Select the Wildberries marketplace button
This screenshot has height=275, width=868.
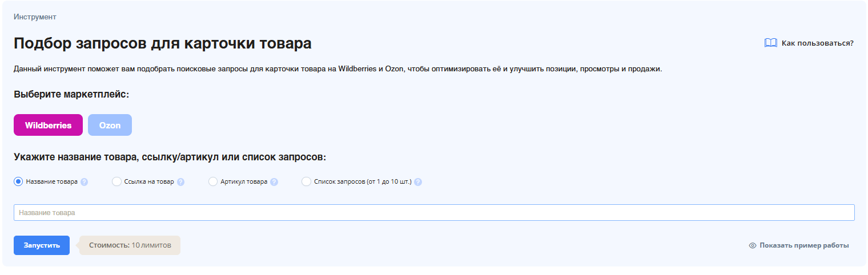tap(48, 125)
